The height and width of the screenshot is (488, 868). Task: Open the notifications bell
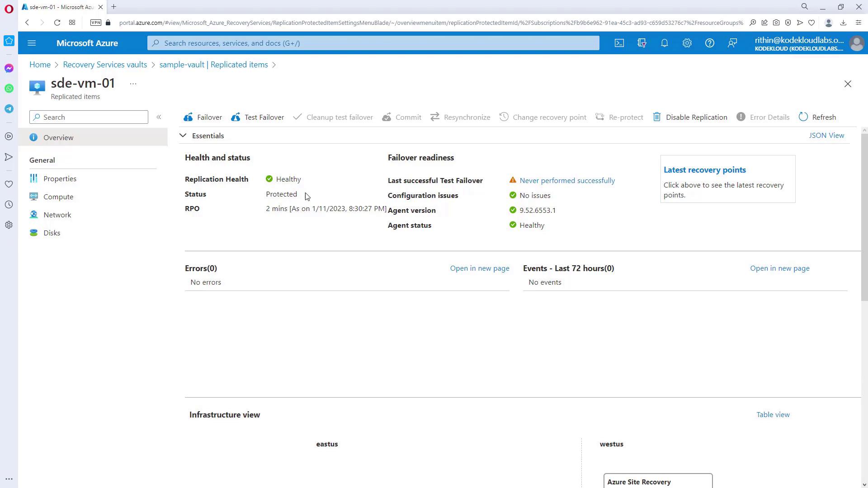point(664,43)
